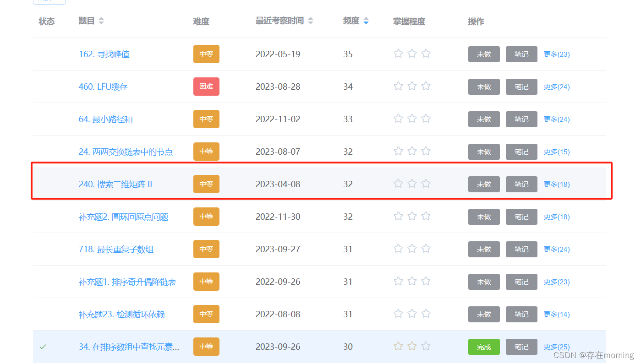The height and width of the screenshot is (364, 641).
Task: Open problem 162. 寻找峰值
Action: click(x=104, y=54)
